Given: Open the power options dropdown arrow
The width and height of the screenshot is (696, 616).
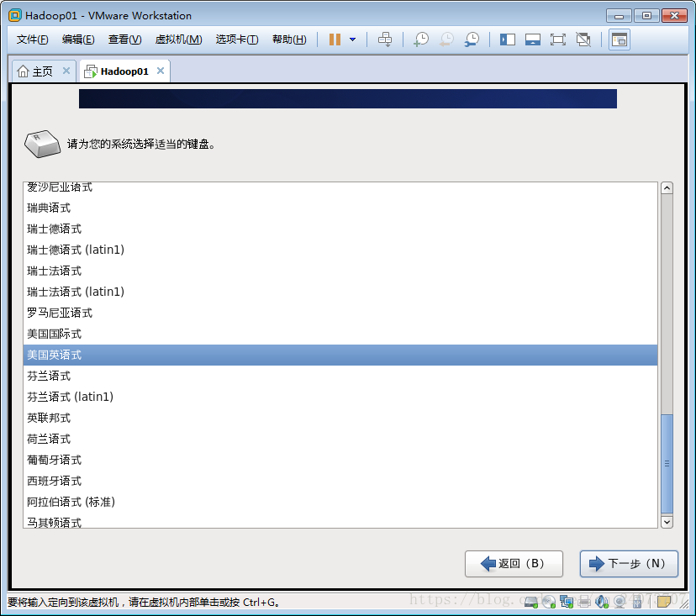Looking at the screenshot, I should coord(352,39).
